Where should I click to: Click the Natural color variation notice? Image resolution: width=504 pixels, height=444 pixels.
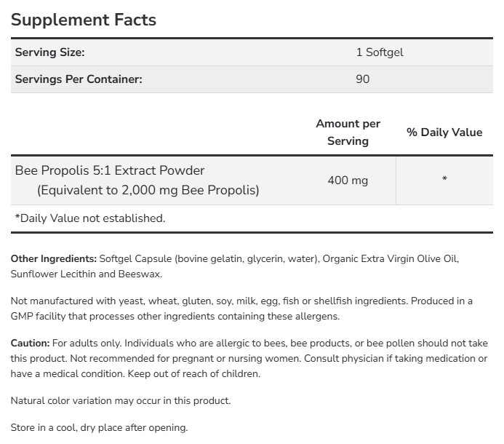121,400
